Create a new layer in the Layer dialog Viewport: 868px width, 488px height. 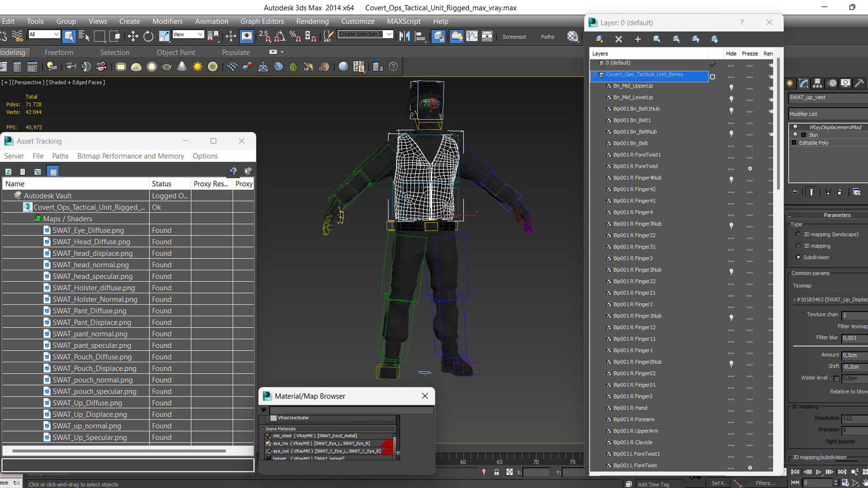(599, 39)
